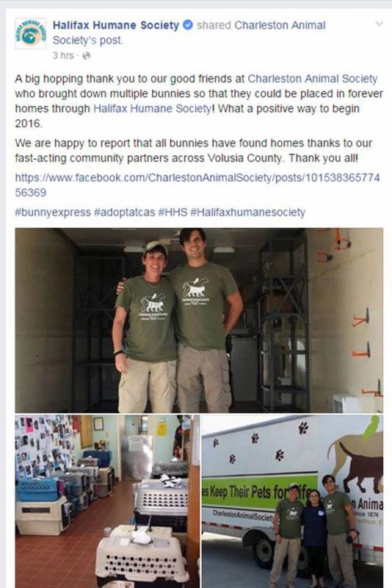
Task: Select the #Halifaxhumanesociety hashtag
Action: tap(248, 212)
